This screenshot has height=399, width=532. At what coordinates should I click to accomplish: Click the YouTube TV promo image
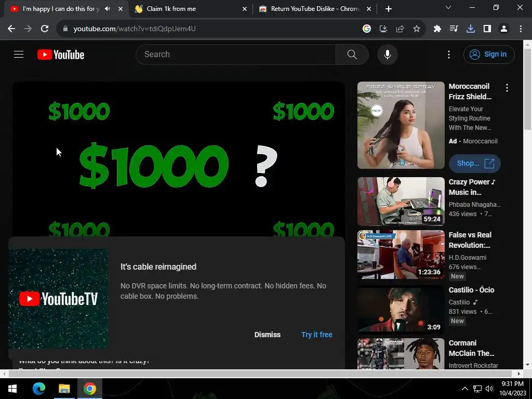[x=58, y=299]
